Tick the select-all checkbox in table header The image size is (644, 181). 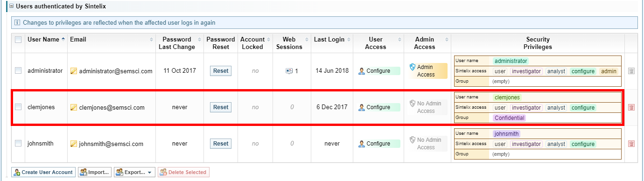[18, 40]
